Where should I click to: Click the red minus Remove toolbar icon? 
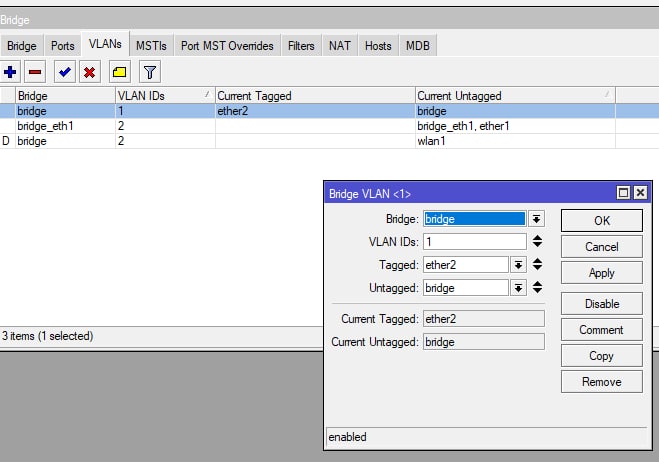(35, 72)
